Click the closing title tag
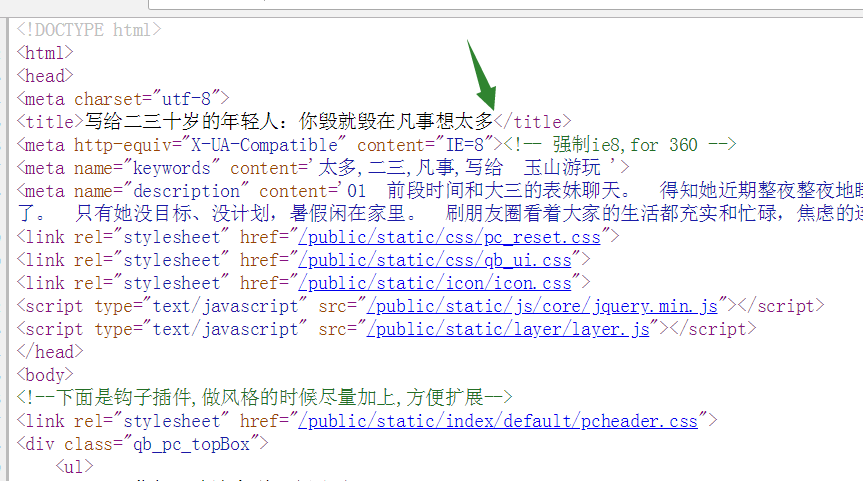This screenshot has height=481, width=863. click(x=533, y=122)
